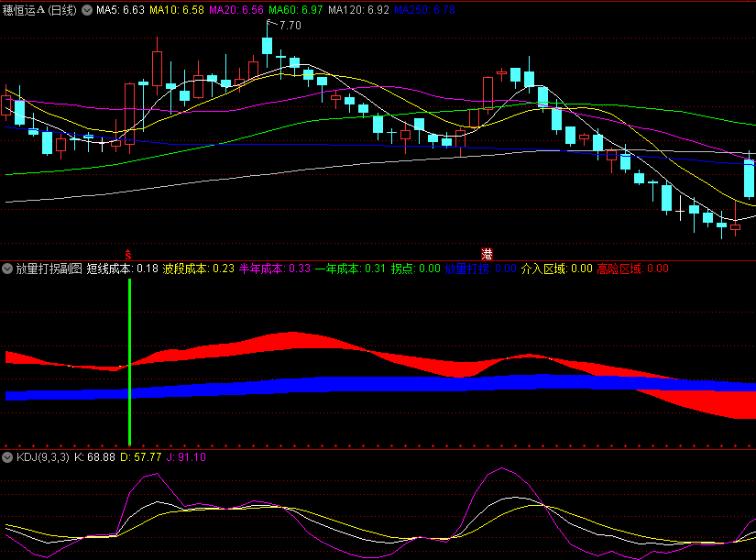The height and width of the screenshot is (560, 756).
Task: Click the magenta MA20: 6.56 legend
Action: click(236, 10)
